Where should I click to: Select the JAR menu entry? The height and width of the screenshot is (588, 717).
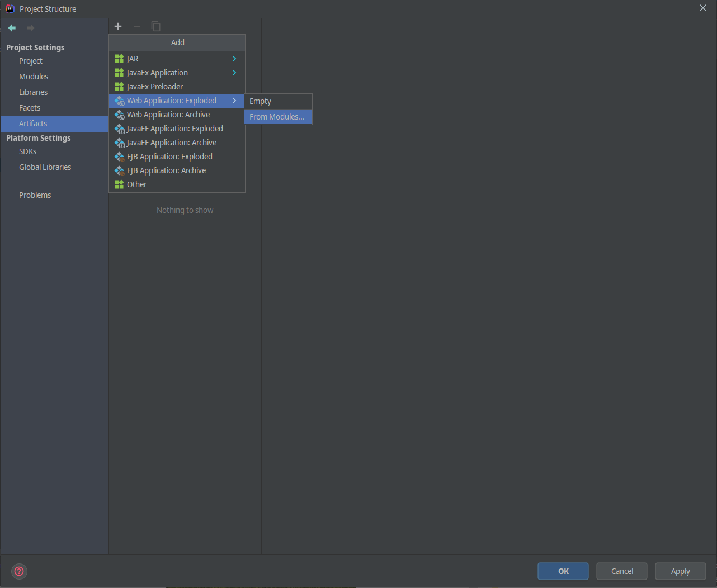pyautogui.click(x=177, y=59)
